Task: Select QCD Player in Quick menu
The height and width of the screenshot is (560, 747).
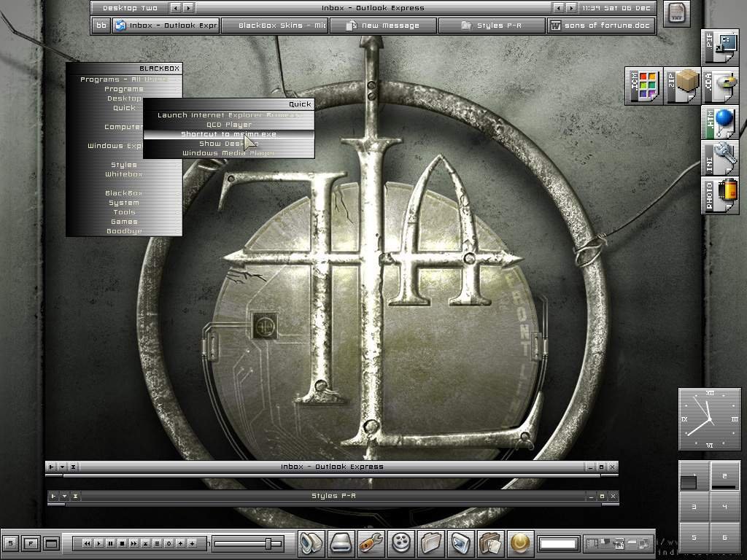Action: point(228,125)
